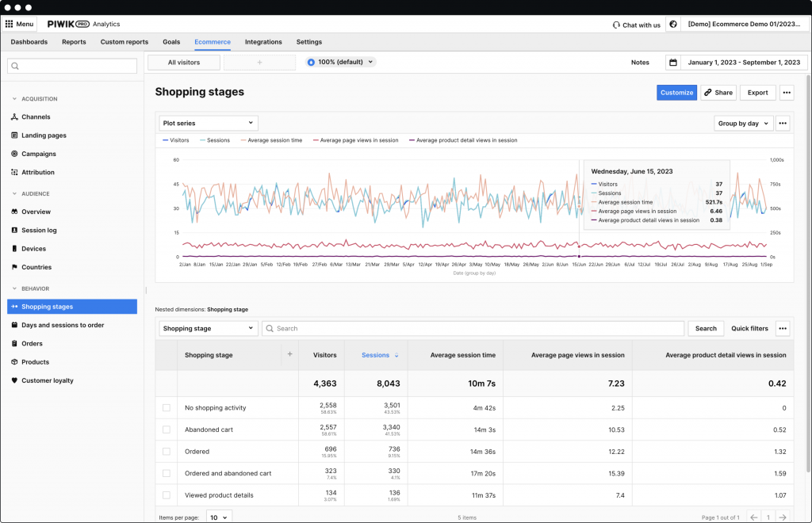Click the Landing pages icon
The height and width of the screenshot is (523, 812).
[14, 136]
